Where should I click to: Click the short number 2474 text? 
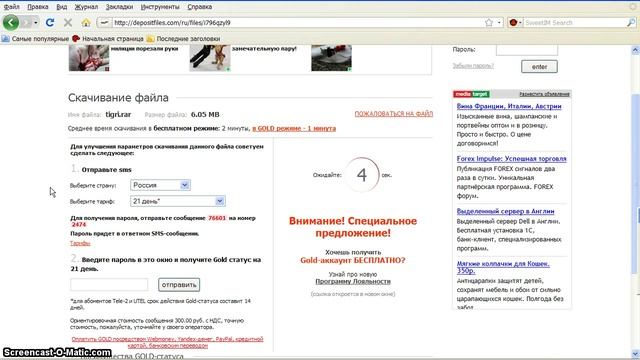(x=79, y=224)
